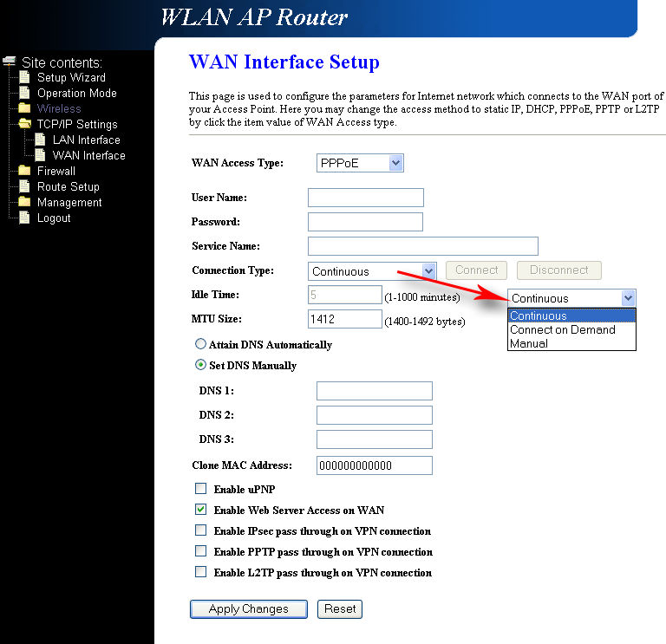Enable IPsec pass through checkbox
The height and width of the screenshot is (644, 666).
click(x=201, y=530)
